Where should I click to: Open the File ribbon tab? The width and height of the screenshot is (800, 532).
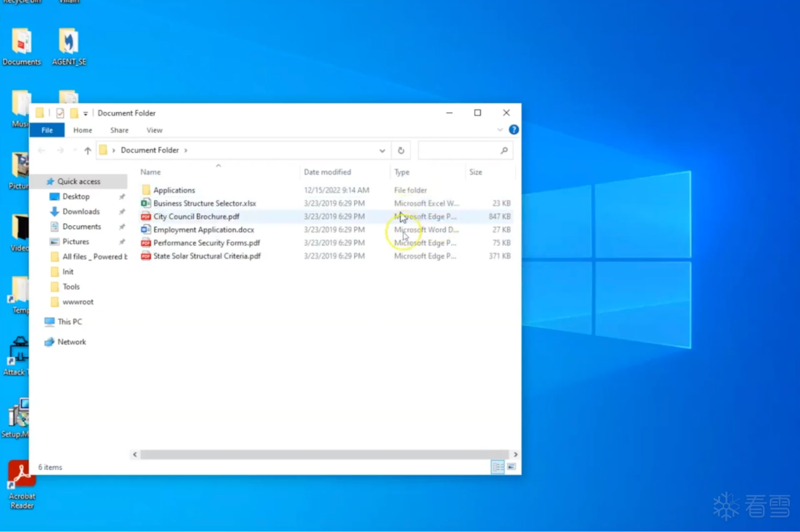coord(47,130)
